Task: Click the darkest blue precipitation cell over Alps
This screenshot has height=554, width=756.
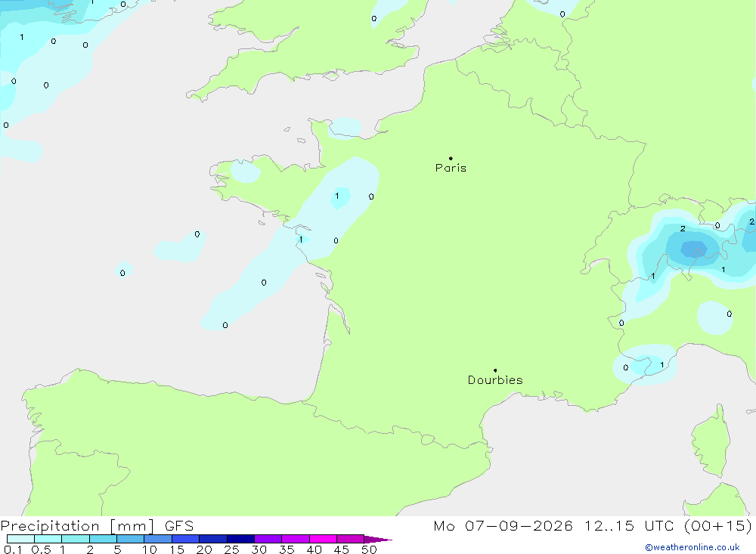Action: 694,249
